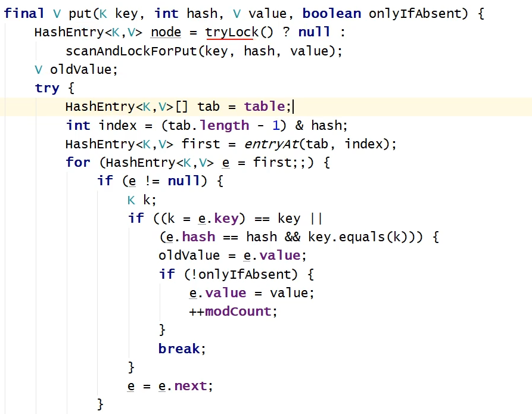Click 'tab.length' field reference
Screen dimensions: 532x414
(x=209, y=126)
